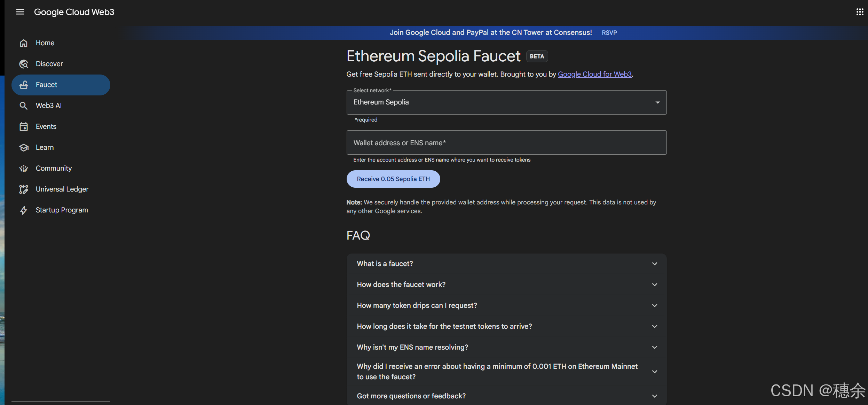The image size is (868, 405).
Task: Click the Wallet address or ENS name field
Action: 506,143
